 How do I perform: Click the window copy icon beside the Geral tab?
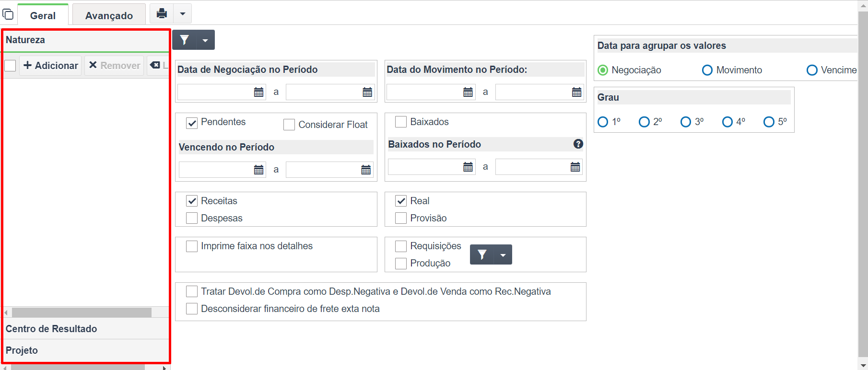8,14
